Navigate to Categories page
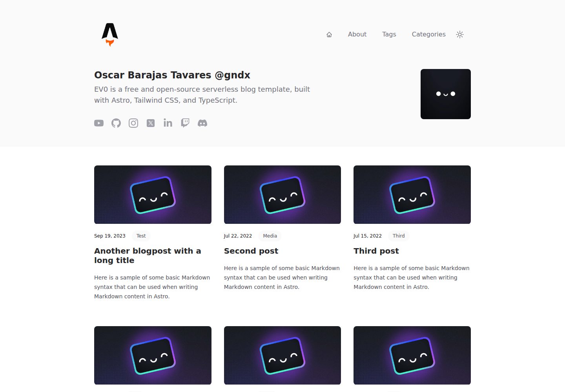 coord(429,34)
